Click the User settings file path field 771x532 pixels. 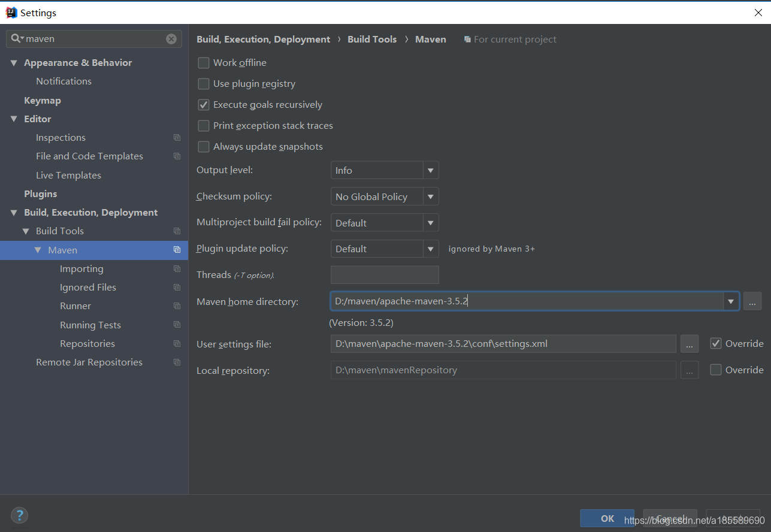point(503,344)
